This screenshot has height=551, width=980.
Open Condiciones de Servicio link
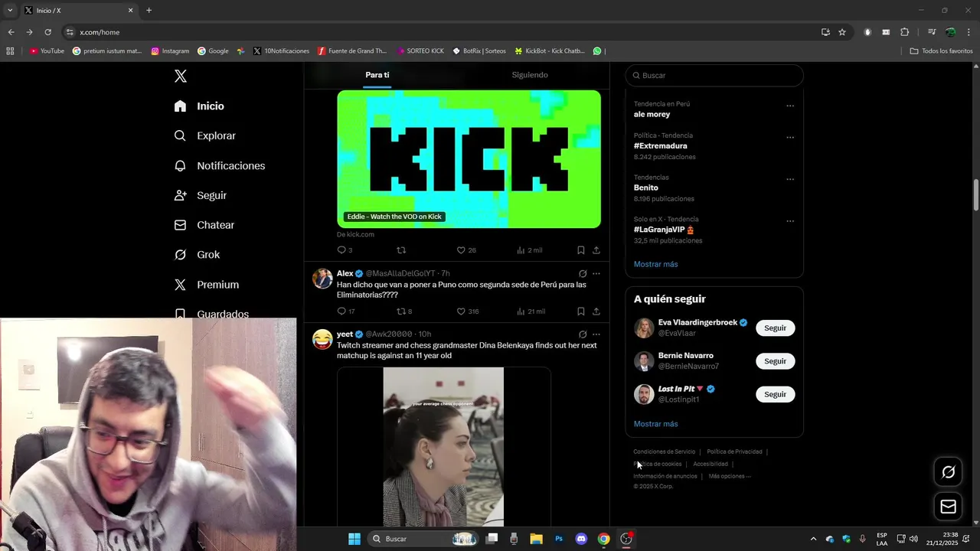coord(664,452)
